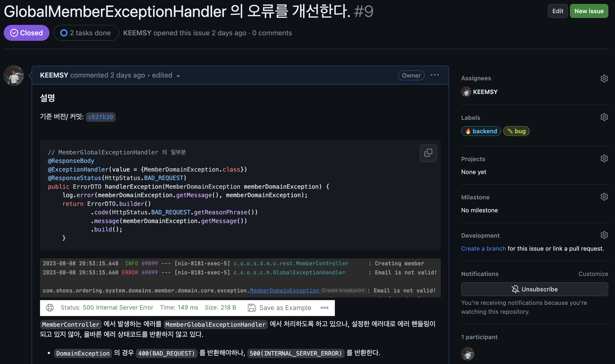The width and height of the screenshot is (615, 364).
Task: Click the 2 tasks done indicator
Action: pos(86,33)
